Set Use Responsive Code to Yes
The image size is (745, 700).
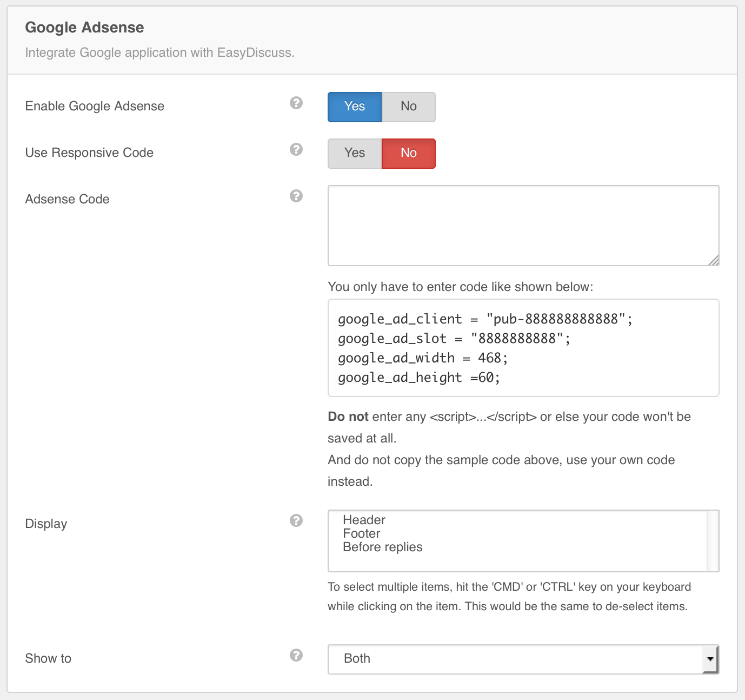pyautogui.click(x=355, y=153)
